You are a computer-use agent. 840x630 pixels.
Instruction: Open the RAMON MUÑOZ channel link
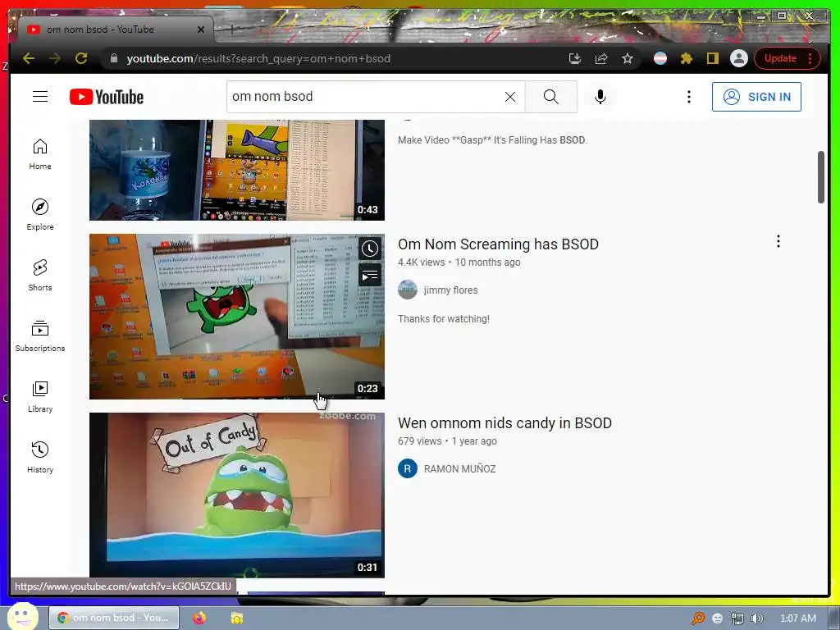click(x=459, y=469)
